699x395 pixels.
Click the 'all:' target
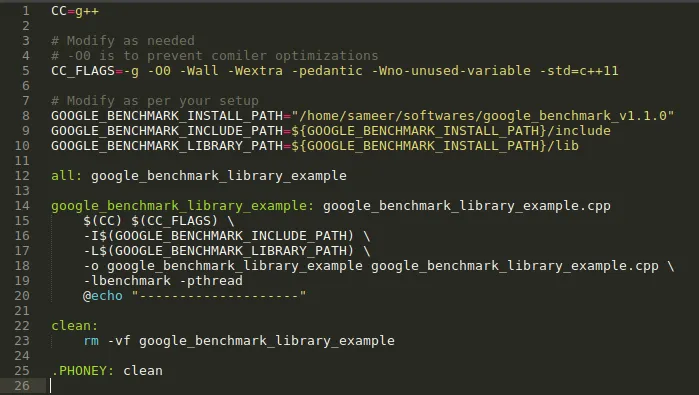[67, 176]
